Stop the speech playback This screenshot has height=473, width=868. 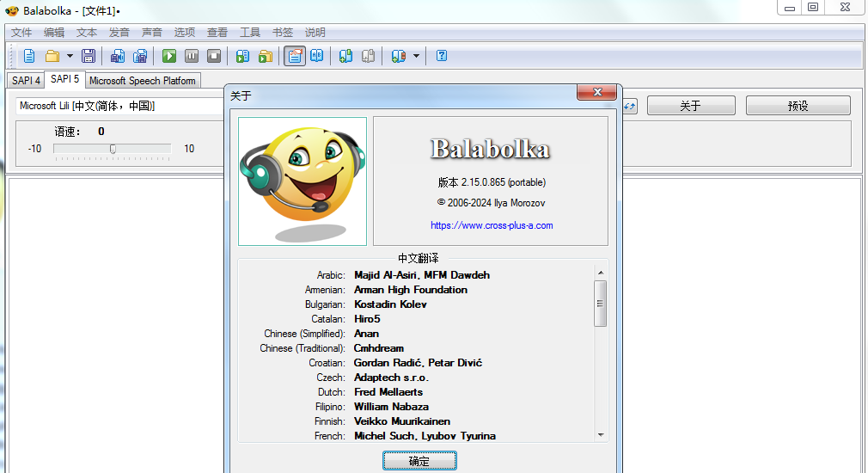(x=214, y=56)
